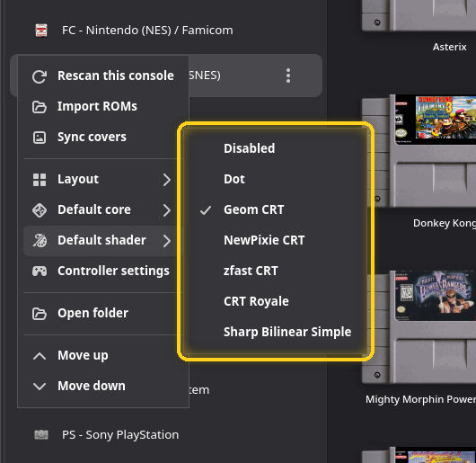
Task: Click the Open folder icon
Action: 40,314
